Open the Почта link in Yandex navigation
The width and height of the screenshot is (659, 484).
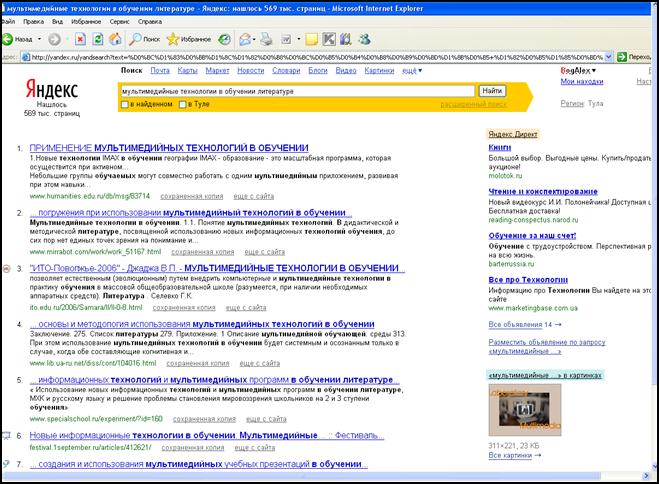point(160,71)
